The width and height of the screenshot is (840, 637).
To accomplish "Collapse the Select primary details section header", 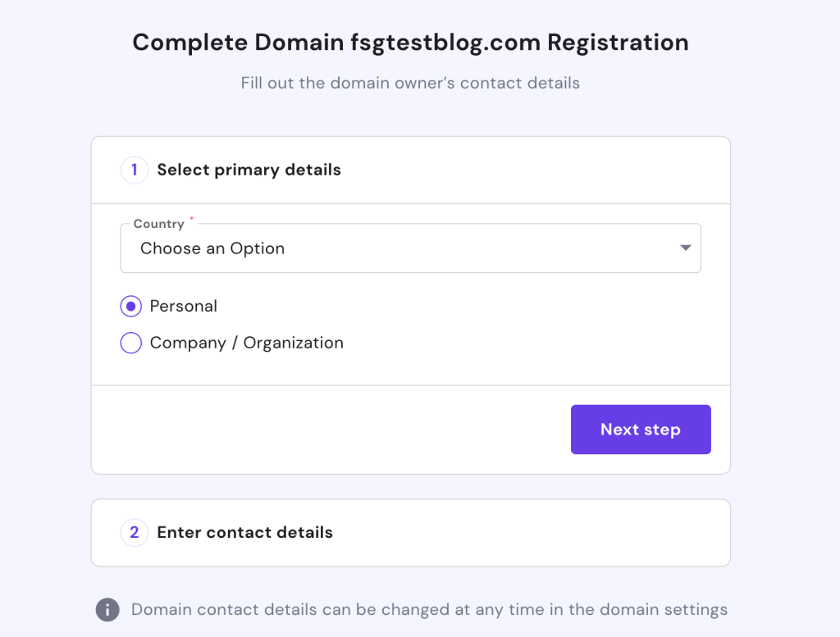I will 411,171.
